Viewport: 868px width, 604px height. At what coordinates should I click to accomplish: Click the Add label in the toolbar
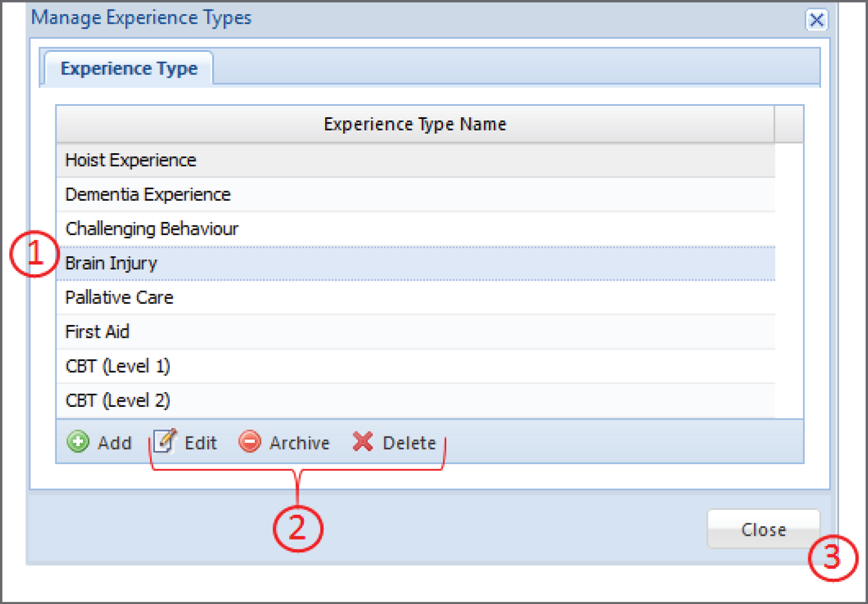pyautogui.click(x=115, y=443)
